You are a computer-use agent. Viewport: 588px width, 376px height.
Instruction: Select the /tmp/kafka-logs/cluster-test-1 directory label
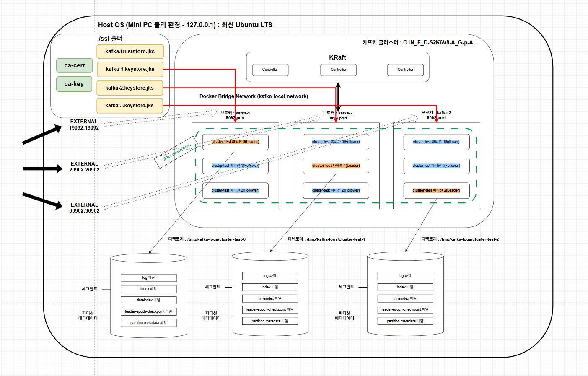point(326,239)
